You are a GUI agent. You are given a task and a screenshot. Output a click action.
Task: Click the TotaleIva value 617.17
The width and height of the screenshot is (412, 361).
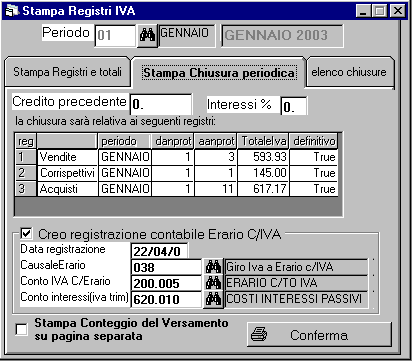pyautogui.click(x=263, y=189)
